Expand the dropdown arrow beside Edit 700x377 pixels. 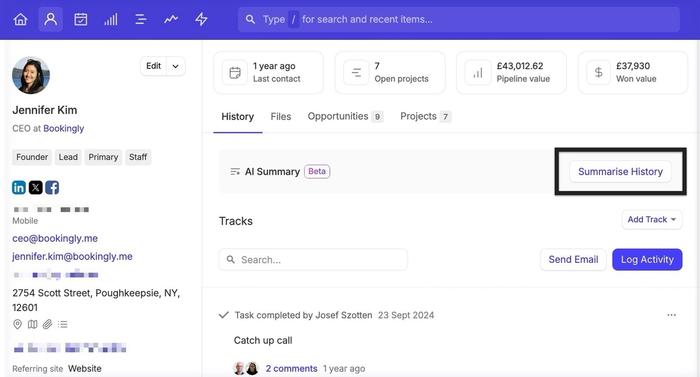pos(176,66)
